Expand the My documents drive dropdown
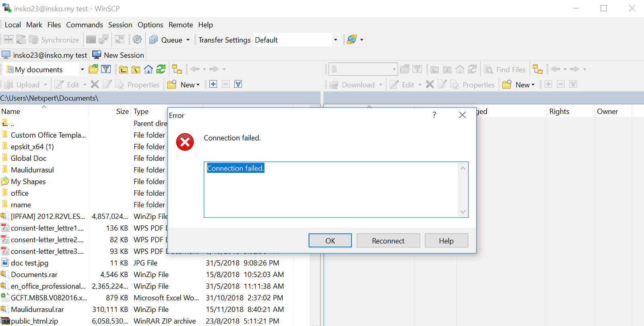Screen dimensions: 644x326 coord(82,69)
